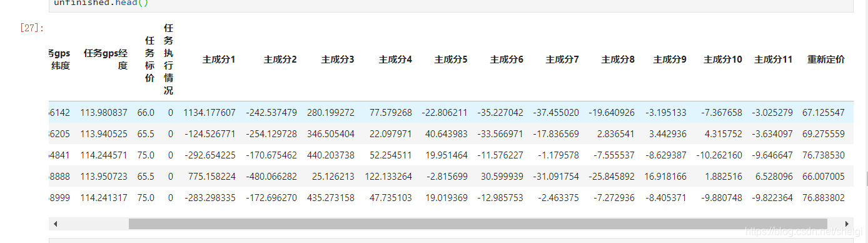Click the 主成分7 column header
This screenshot has width=868, height=243.
[x=562, y=59]
